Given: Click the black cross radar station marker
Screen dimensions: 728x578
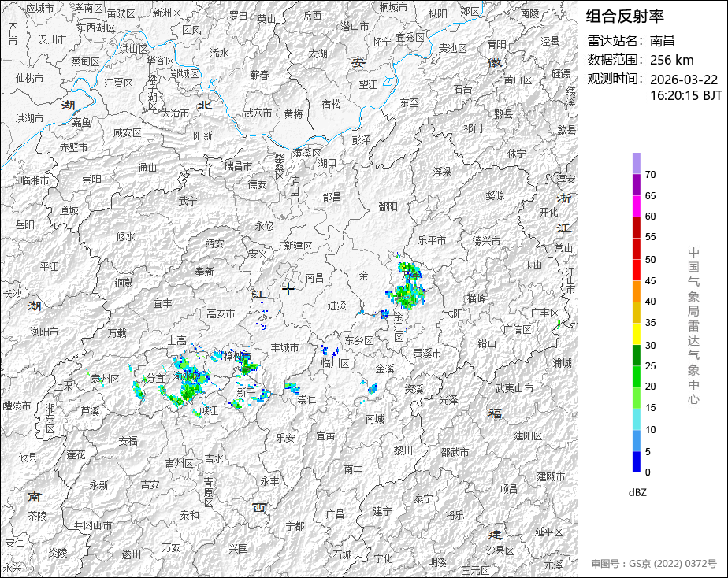Looking at the screenshot, I should [x=288, y=289].
